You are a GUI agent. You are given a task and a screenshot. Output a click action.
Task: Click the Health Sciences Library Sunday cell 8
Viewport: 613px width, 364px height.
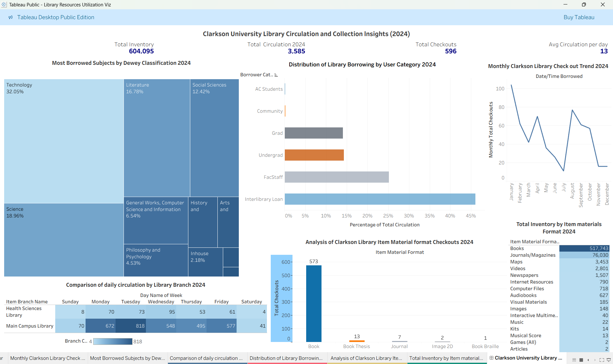click(70, 312)
